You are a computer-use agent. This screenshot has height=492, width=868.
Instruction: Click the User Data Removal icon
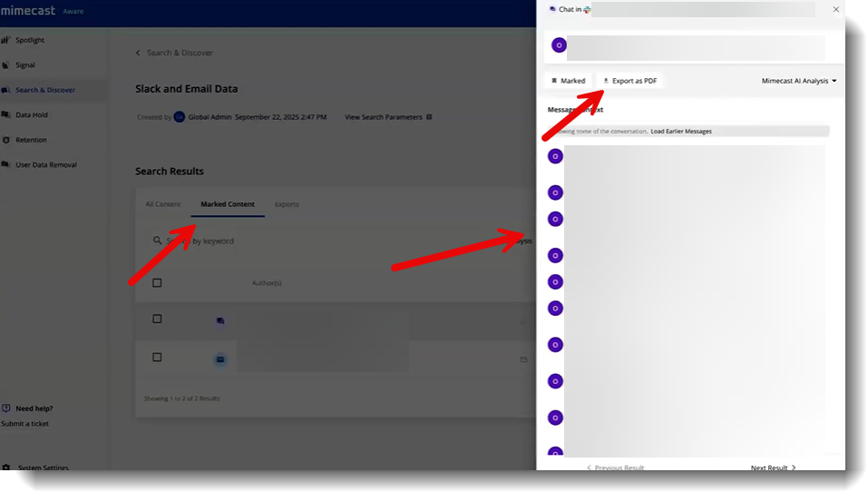tap(5, 165)
